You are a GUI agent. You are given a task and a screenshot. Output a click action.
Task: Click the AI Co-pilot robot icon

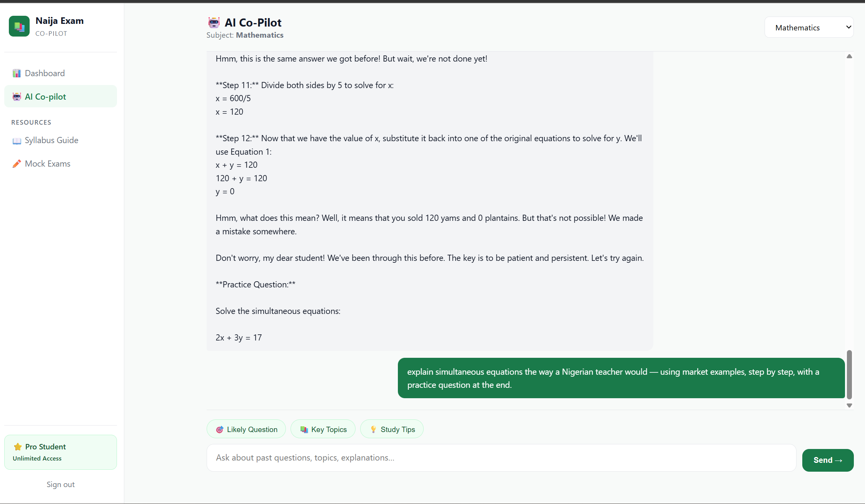(x=17, y=96)
